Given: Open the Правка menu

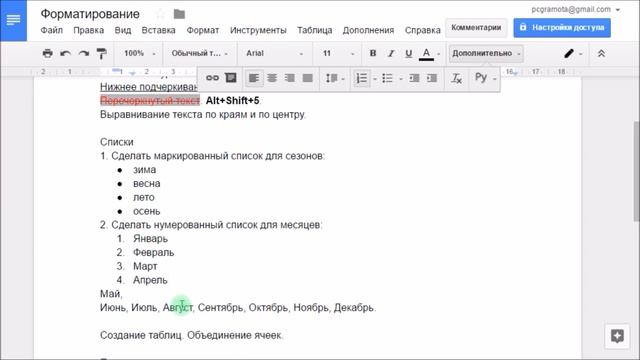Looking at the screenshot, I should (x=89, y=30).
